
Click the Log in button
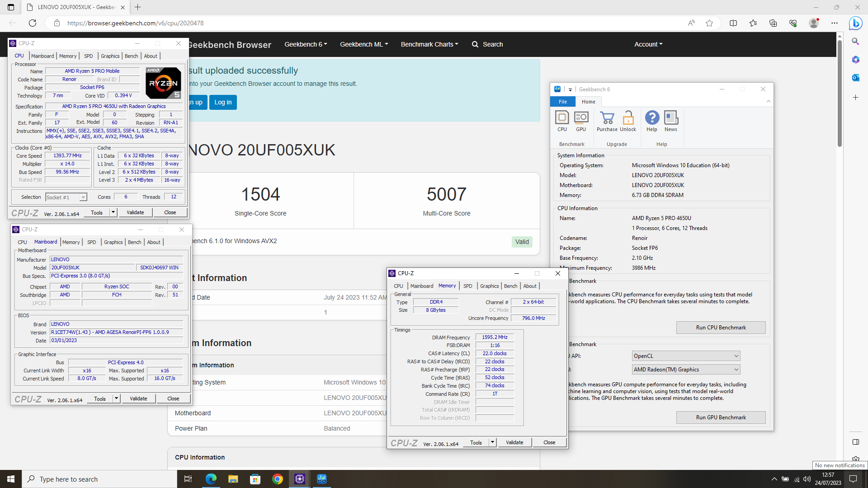click(223, 102)
